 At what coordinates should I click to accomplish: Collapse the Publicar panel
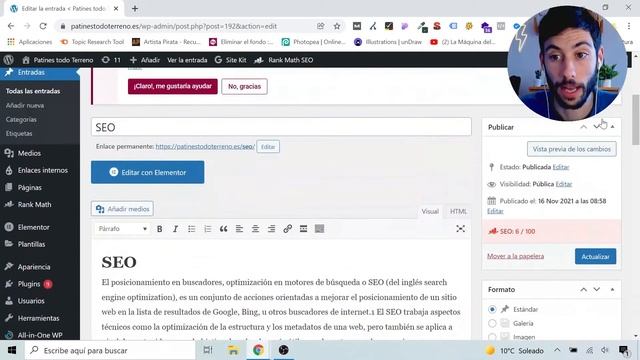pyautogui.click(x=612, y=127)
